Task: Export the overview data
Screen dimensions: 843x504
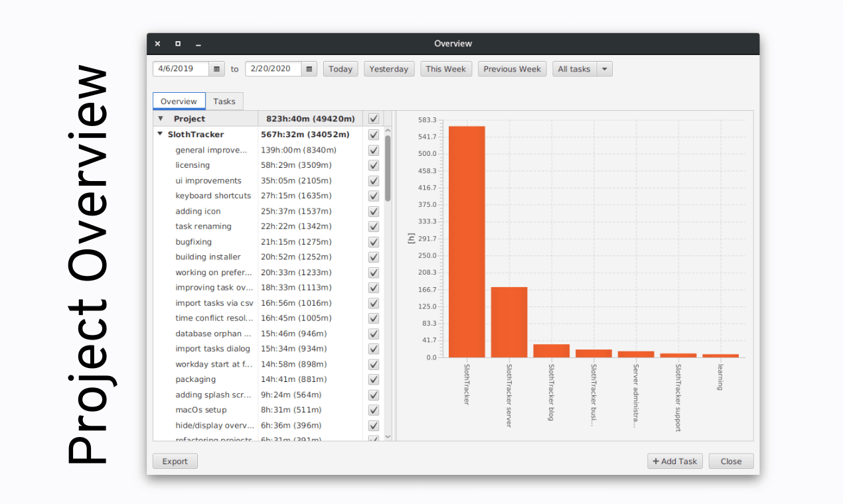Action: 175,462
